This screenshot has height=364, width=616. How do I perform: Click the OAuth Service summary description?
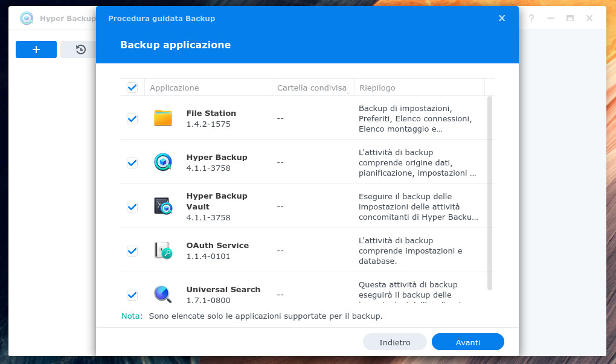coord(411,251)
